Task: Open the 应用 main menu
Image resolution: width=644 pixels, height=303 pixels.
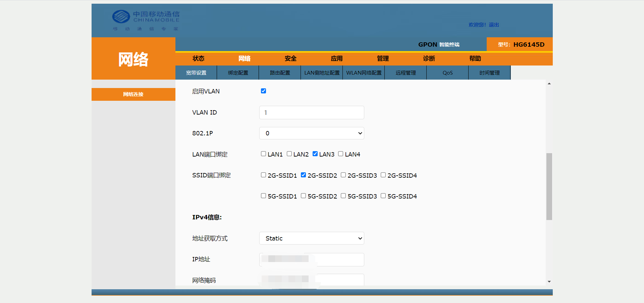Action: [x=337, y=58]
